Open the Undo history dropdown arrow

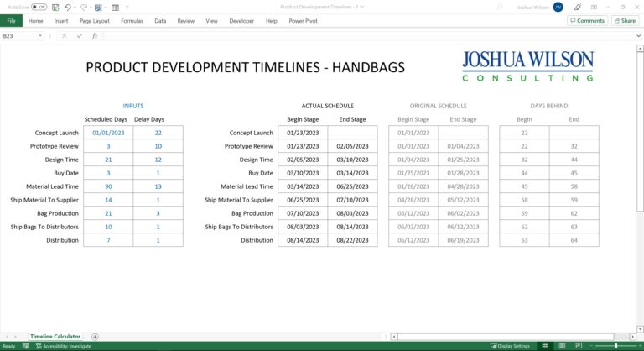pos(75,7)
